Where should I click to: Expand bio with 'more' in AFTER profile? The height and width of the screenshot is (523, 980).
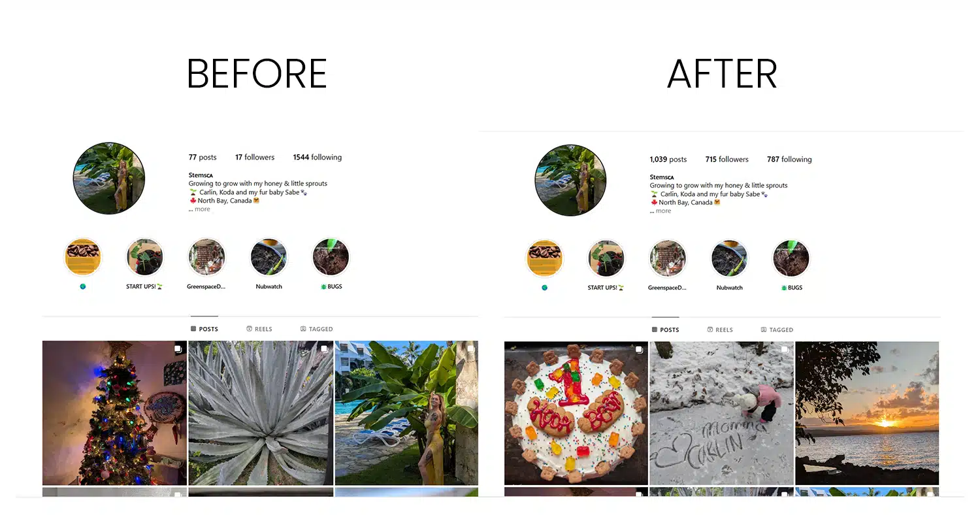[663, 211]
